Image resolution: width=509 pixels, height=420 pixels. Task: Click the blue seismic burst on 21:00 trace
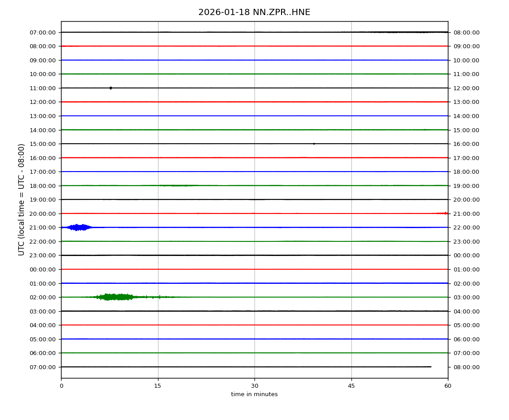[x=79, y=227]
